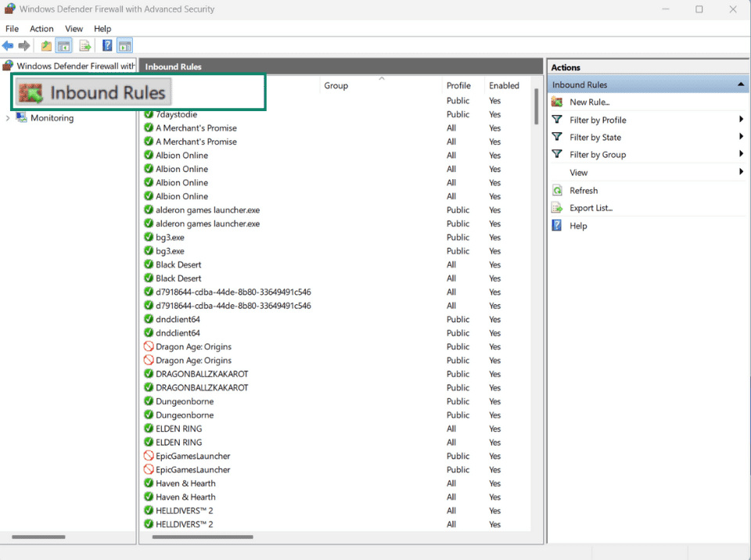Click the Back navigation arrow
This screenshot has height=560, width=751.
[x=8, y=45]
